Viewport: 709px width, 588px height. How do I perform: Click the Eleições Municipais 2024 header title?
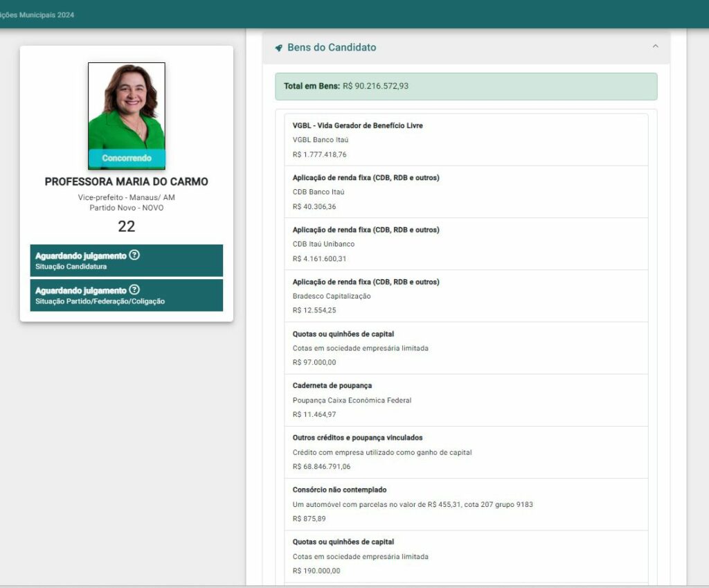click(37, 15)
